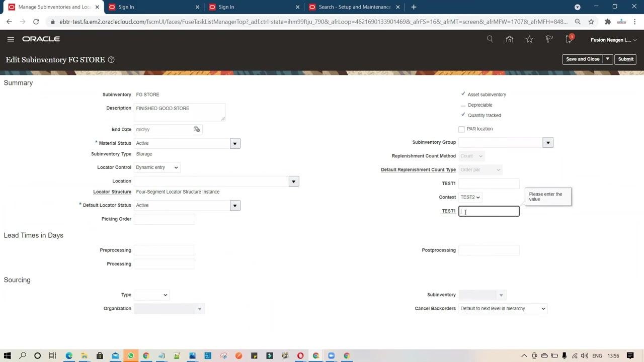This screenshot has height=362, width=644.
Task: Click the Description text area
Action: [x=180, y=112]
